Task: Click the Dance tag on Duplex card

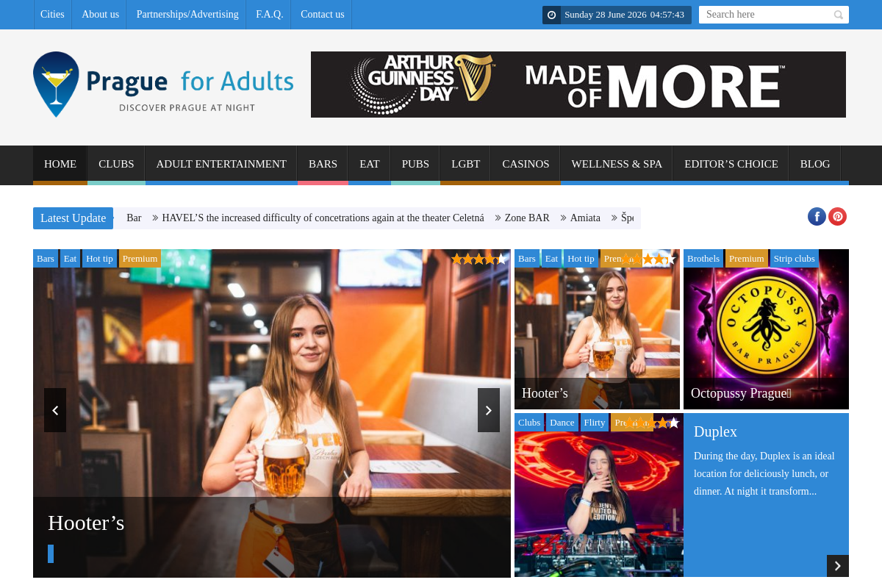Action: pyautogui.click(x=562, y=423)
